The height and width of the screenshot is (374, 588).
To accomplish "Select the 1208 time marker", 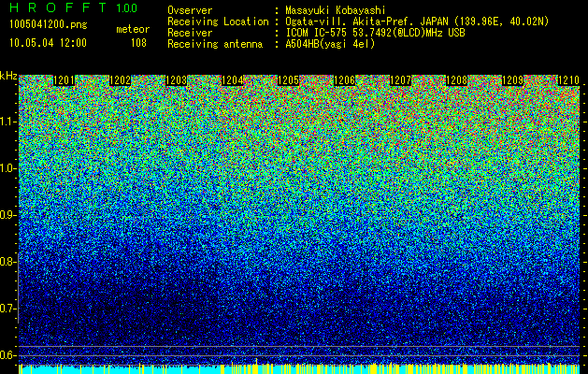I will (457, 80).
